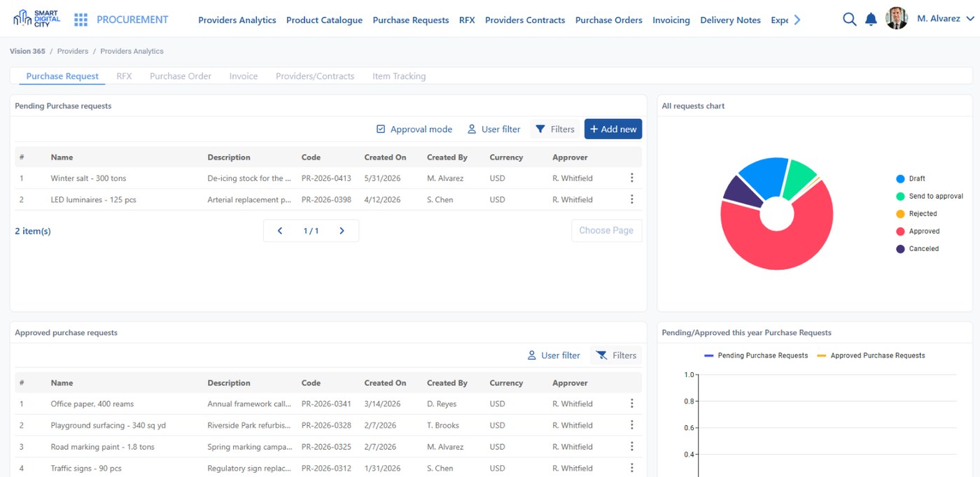The width and height of the screenshot is (980, 477).
Task: Open row actions for Office paper, 400 reams
Action: pos(631,404)
